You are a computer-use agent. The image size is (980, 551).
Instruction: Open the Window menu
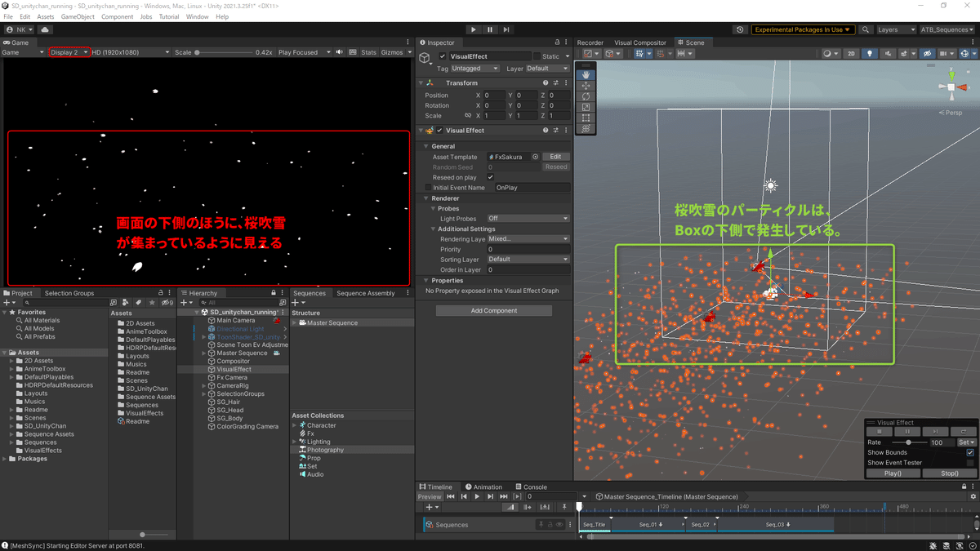197,16
